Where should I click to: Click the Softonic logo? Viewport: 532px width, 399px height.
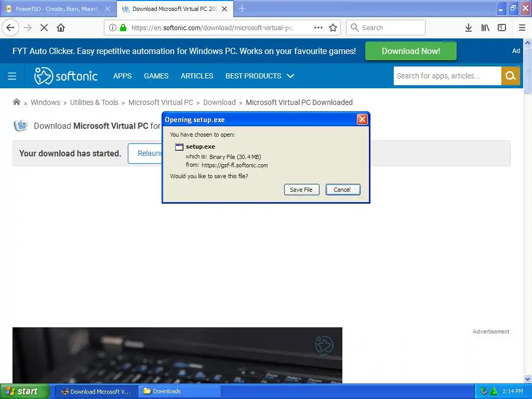point(66,76)
